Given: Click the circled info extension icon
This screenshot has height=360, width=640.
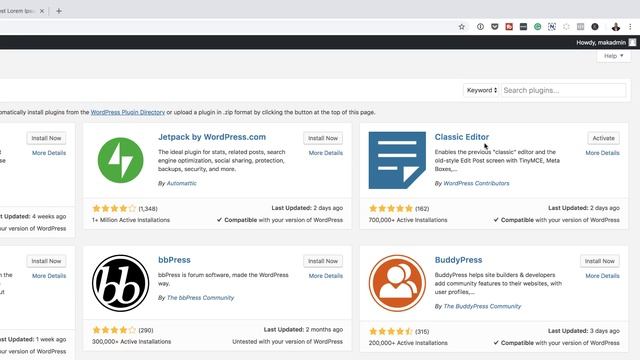Looking at the screenshot, I should coord(480,27).
